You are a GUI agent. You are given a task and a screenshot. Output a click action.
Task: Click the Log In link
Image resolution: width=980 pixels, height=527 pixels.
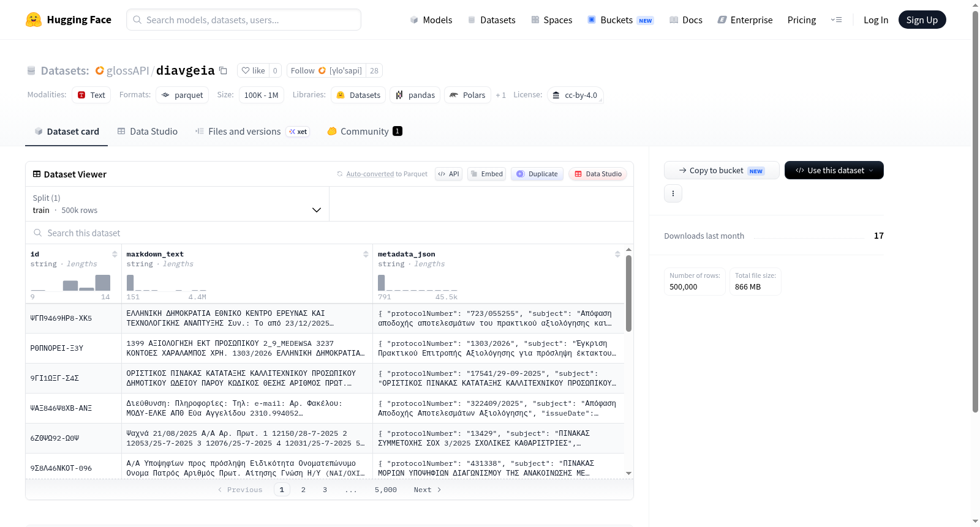coord(876,20)
